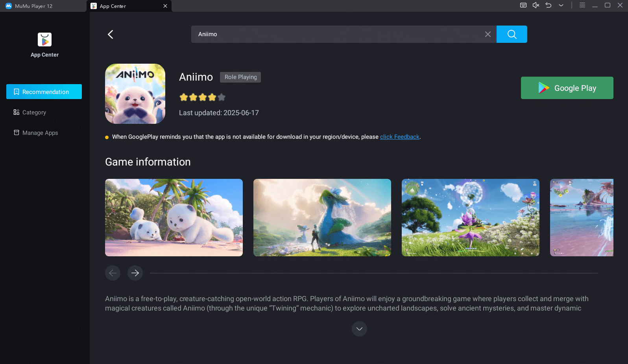Click the Aniimo star rating
This screenshot has width=628, height=364.
202,97
